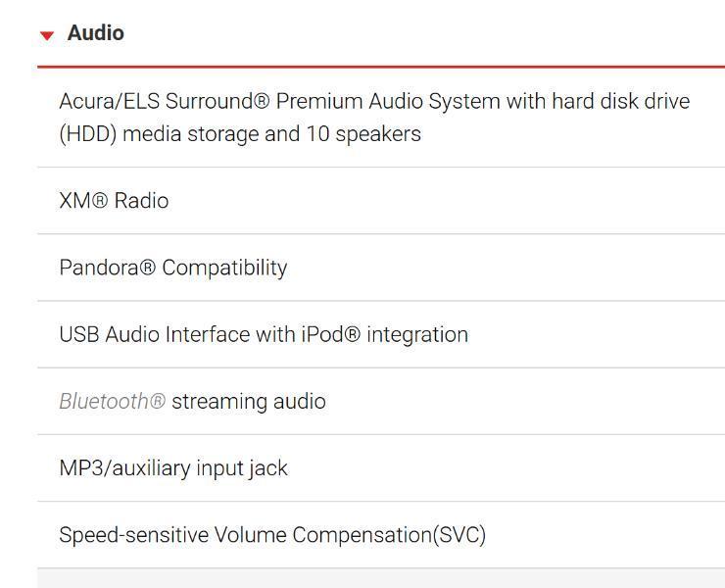The height and width of the screenshot is (588, 725).
Task: Click the italic Bluetooth word
Action: coord(103,401)
